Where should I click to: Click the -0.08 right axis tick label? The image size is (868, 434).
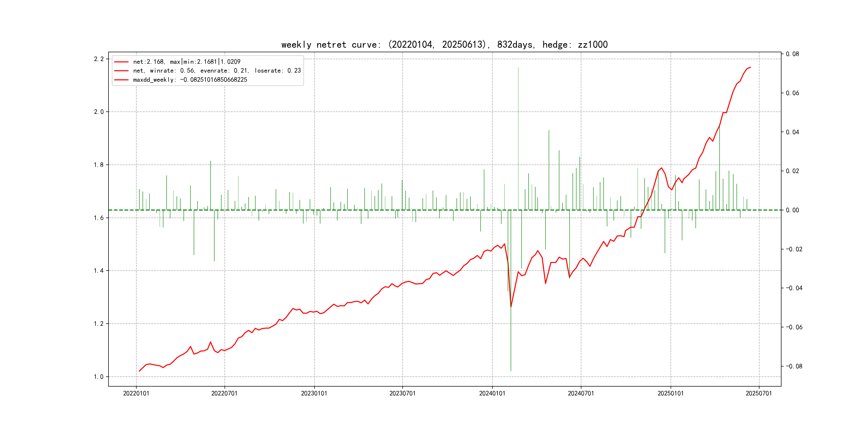[794, 366]
